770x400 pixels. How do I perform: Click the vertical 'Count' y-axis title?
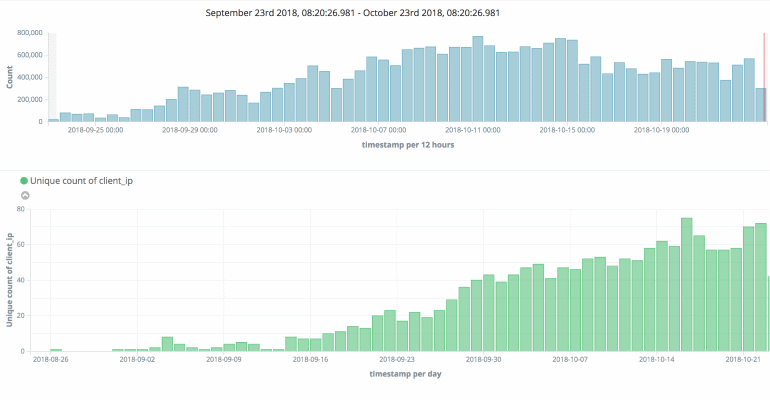click(x=10, y=77)
